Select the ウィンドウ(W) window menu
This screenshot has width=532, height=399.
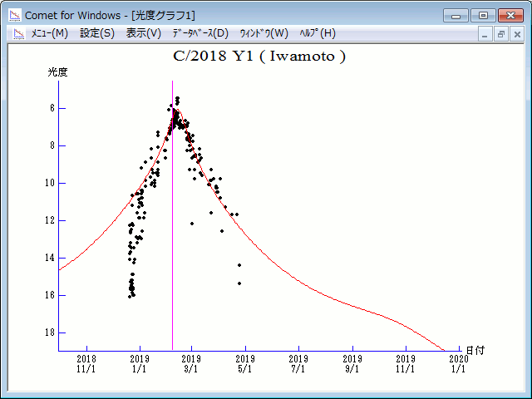264,33
